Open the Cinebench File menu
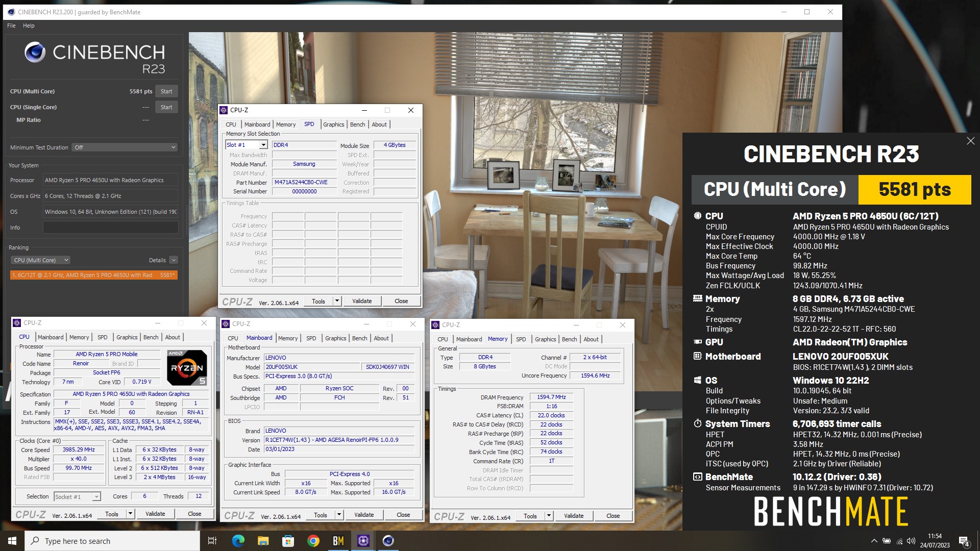Screen dimensions: 980x551 [x=11, y=26]
